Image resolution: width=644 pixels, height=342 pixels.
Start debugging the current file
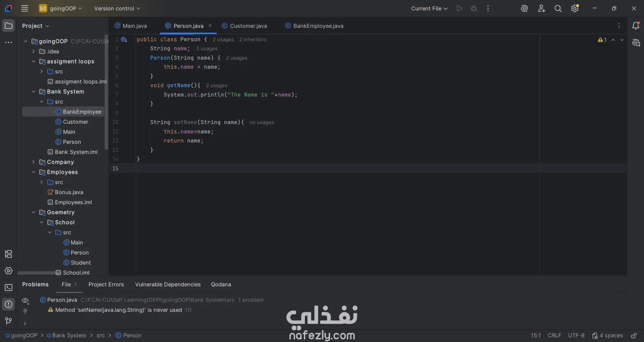(x=474, y=8)
